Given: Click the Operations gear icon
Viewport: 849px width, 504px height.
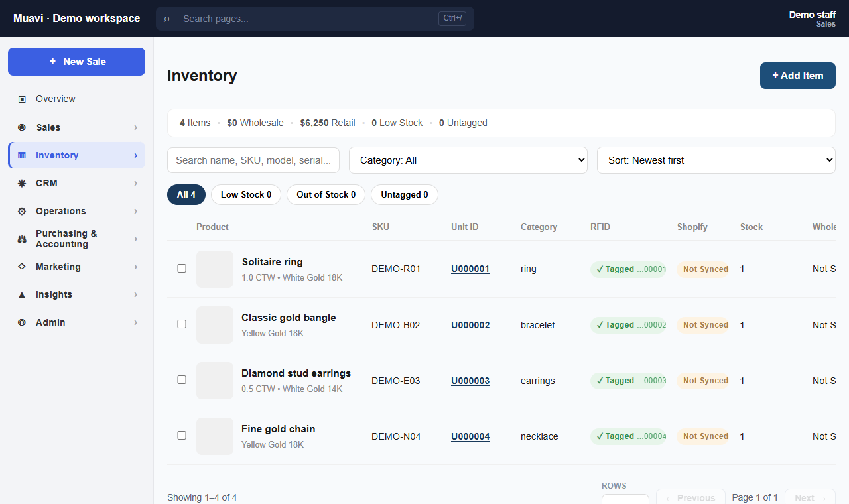Looking at the screenshot, I should pyautogui.click(x=22, y=211).
